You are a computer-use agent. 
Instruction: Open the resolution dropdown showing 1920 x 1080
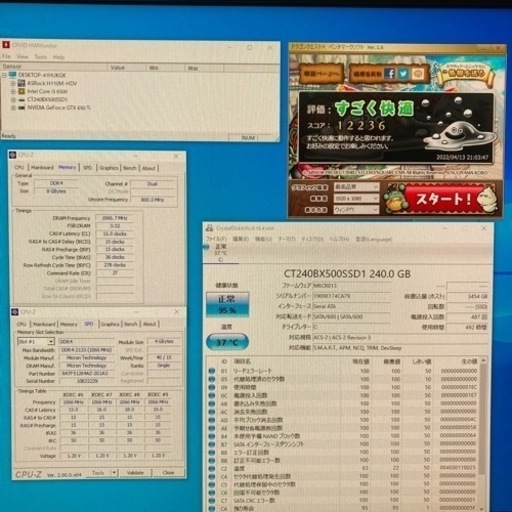[x=356, y=198]
